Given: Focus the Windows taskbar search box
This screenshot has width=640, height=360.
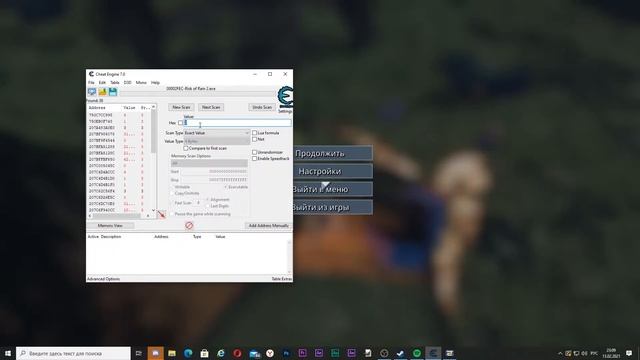Looking at the screenshot, I should coord(73,353).
